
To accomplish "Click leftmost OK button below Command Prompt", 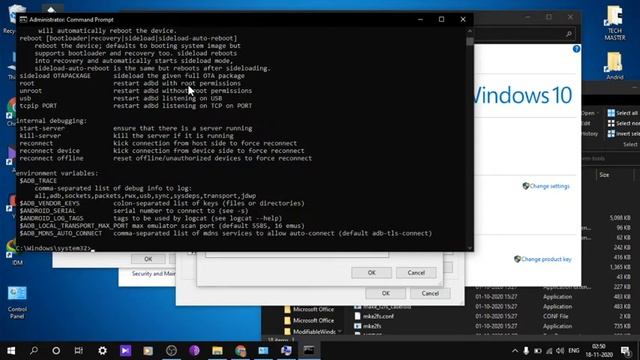I will [x=148, y=259].
